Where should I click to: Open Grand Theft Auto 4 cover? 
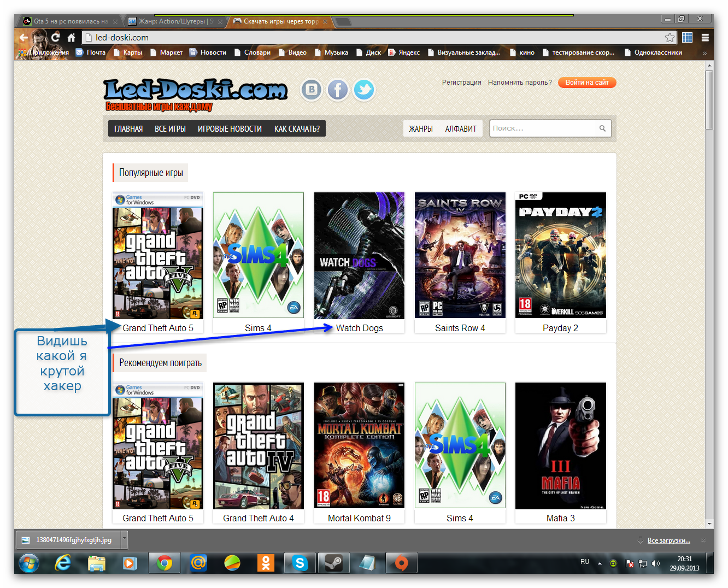click(259, 445)
